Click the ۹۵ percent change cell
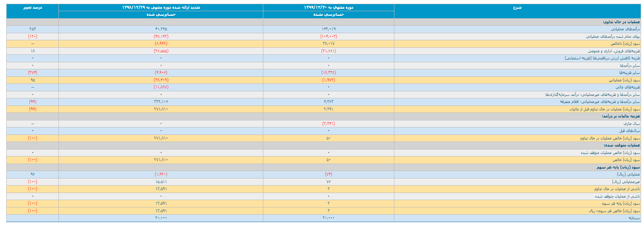This screenshot has width=644, height=225. [x=32, y=80]
